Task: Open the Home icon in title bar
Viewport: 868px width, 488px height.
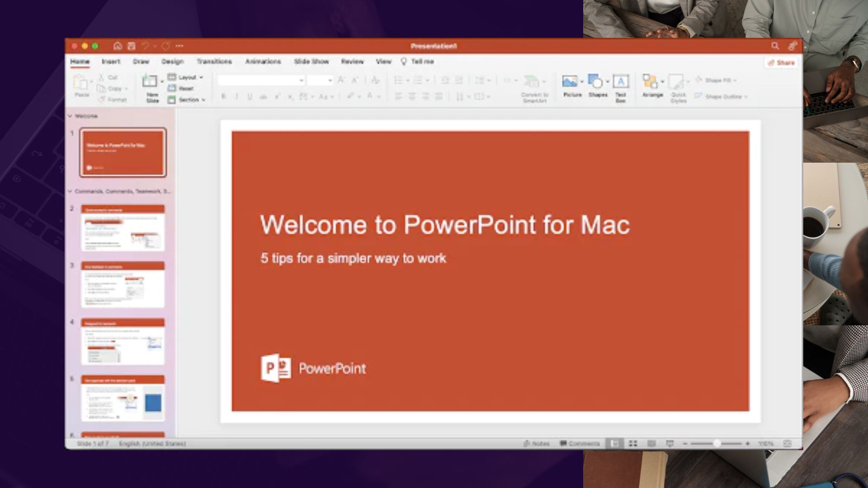Action: tap(118, 46)
